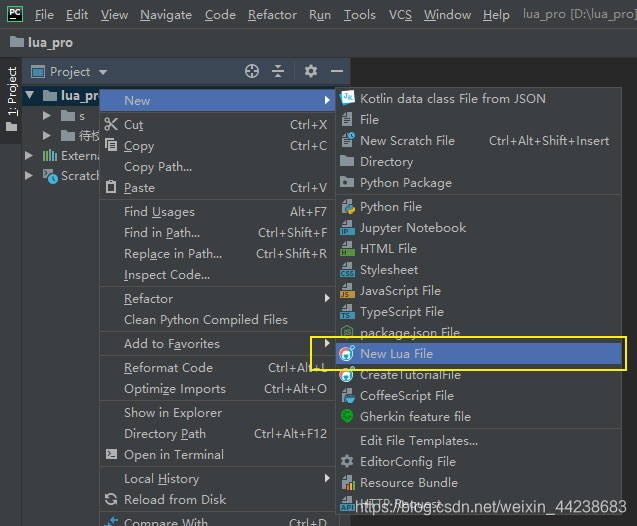637x526 pixels.
Task: Open the Navigate menu
Action: [x=166, y=15]
